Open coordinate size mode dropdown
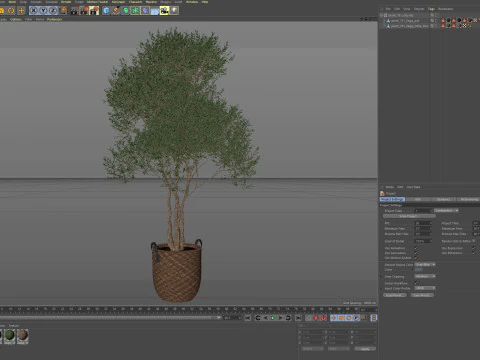This screenshot has width=480, height=360. (x=339, y=349)
